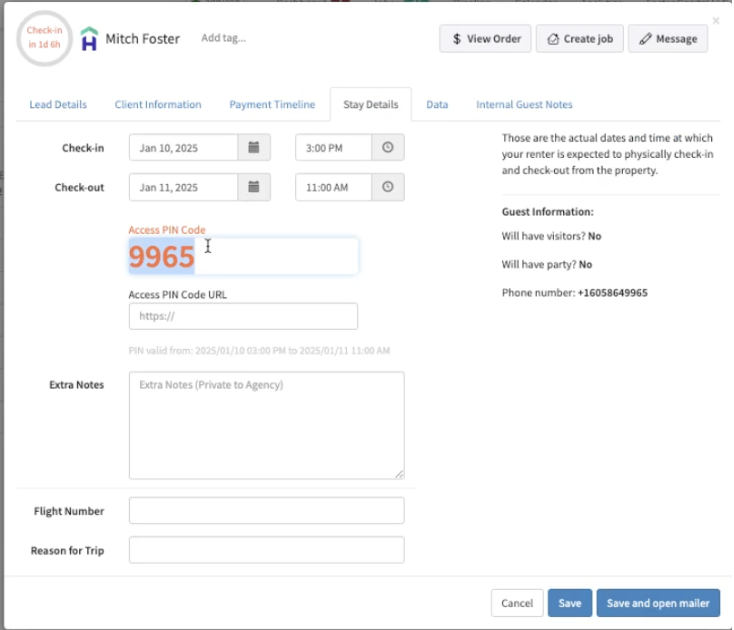Click the Message button

pyautogui.click(x=668, y=39)
